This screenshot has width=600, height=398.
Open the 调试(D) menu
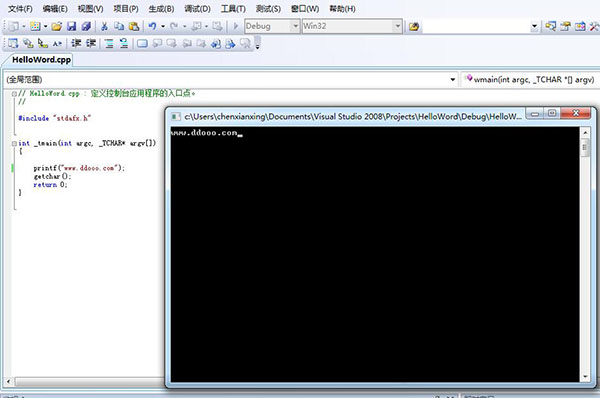pyautogui.click(x=197, y=8)
